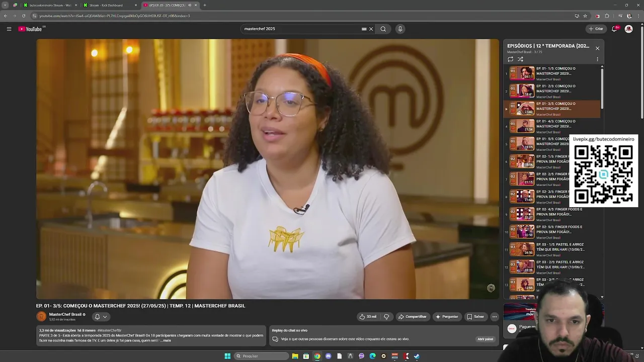Mute the YouTube tab via speaker icon

[x=189, y=5]
